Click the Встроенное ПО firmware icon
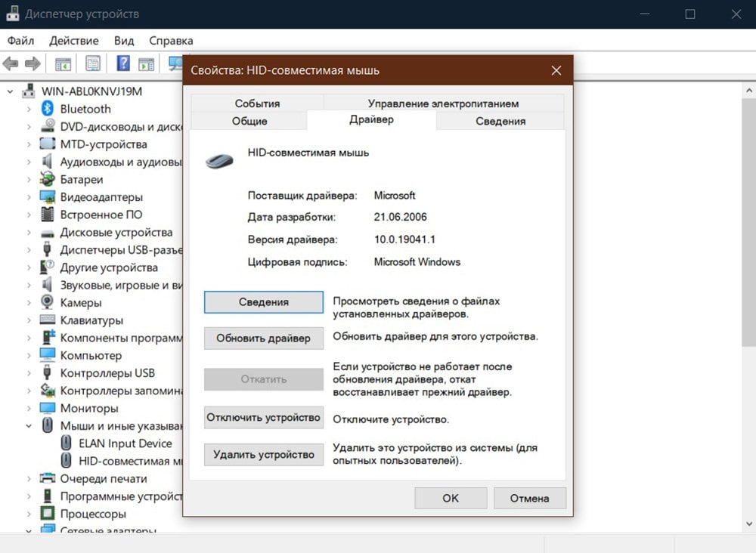Image resolution: width=756 pixels, height=553 pixels. (x=47, y=214)
